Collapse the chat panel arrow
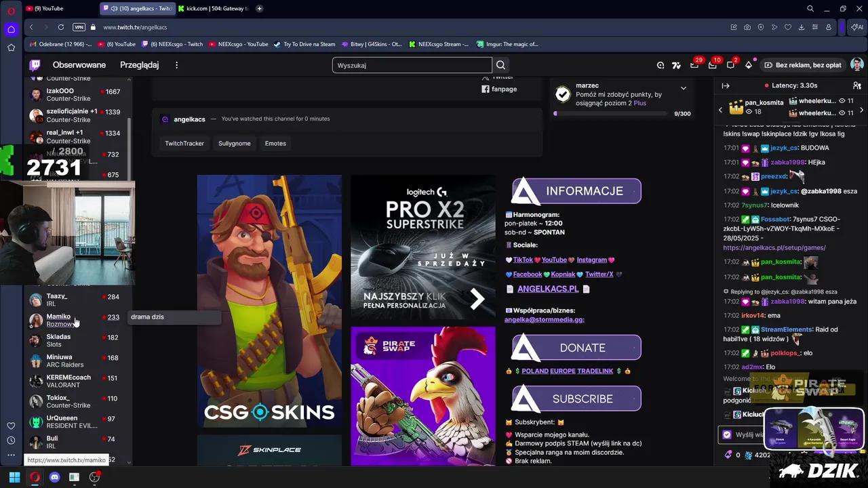Viewport: 868px width, 488px height. 726,85
